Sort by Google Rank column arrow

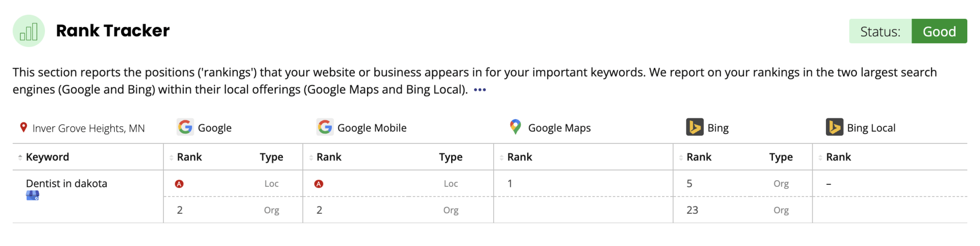pos(171,157)
